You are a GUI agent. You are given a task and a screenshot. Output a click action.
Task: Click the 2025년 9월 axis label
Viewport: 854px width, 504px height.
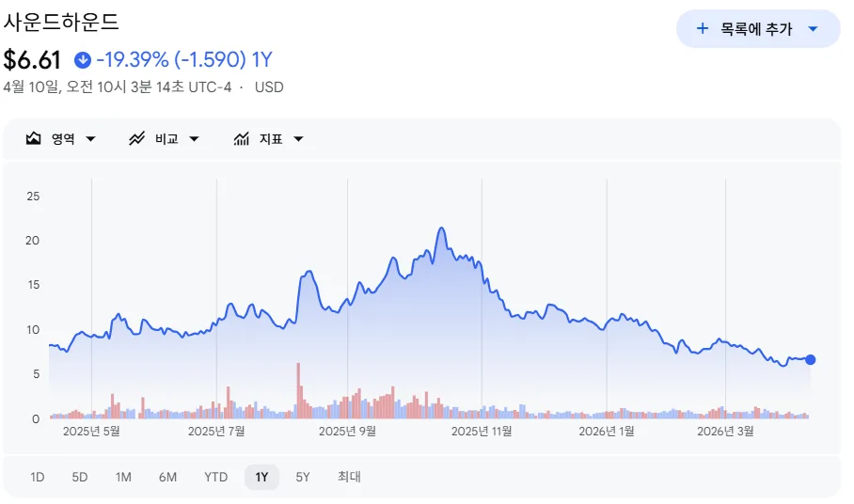tap(347, 432)
